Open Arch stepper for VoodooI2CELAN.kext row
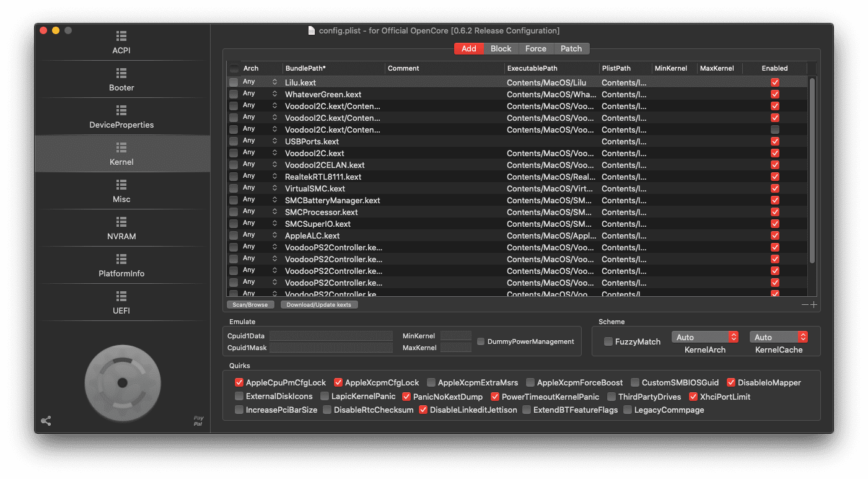 pos(274,164)
